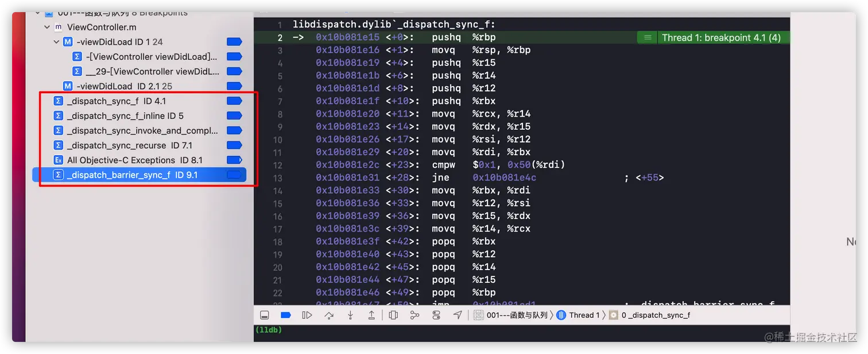868x354 pixels.
Task: Disable the -[ViewController viewDidLoad] breakpoint location
Action: [235, 57]
